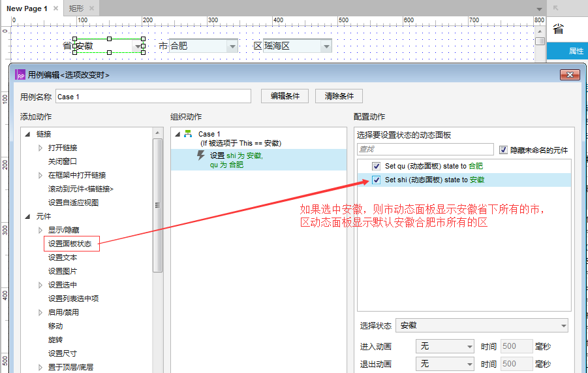Screen dimensions: 588x373
Task: Select 滚动到元件<锚链接> action
Action: pos(81,189)
